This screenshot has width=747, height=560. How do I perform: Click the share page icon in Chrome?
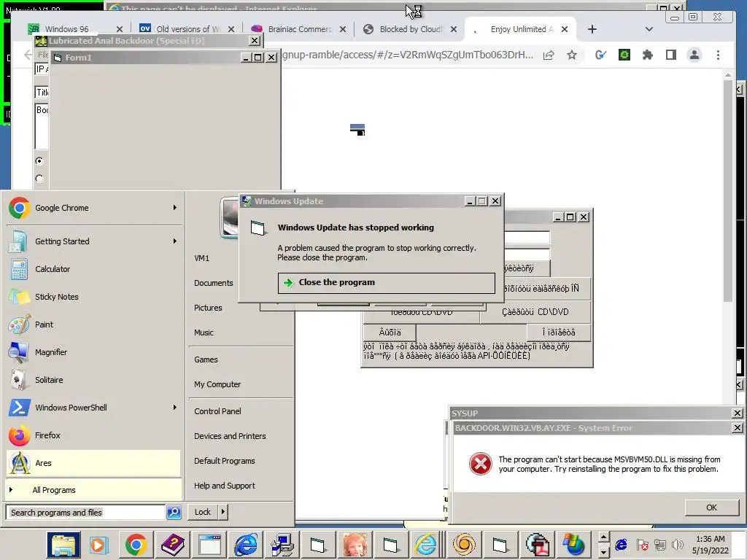(549, 55)
